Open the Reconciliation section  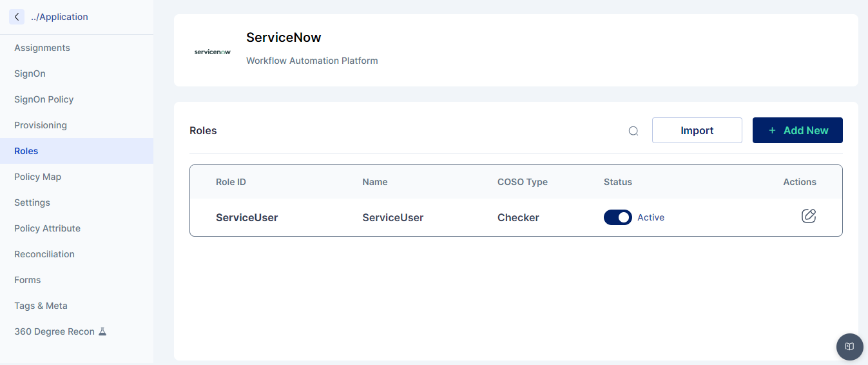point(44,254)
